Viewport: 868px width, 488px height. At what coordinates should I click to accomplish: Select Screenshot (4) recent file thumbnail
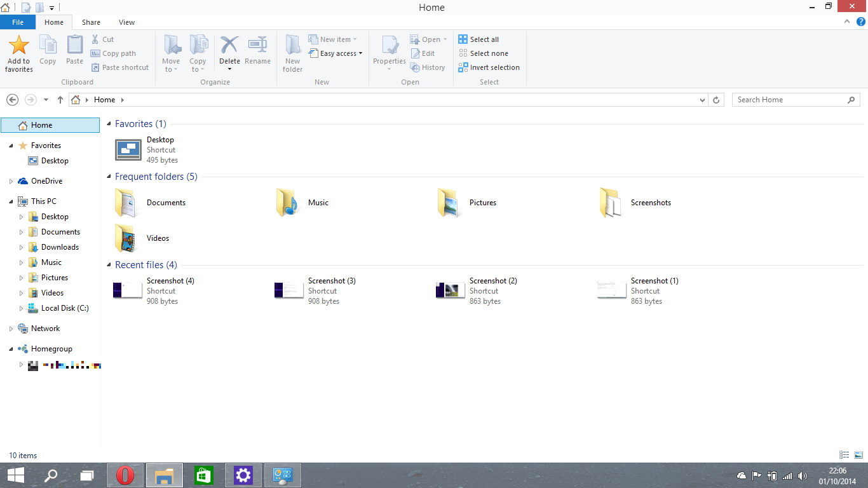click(x=128, y=290)
